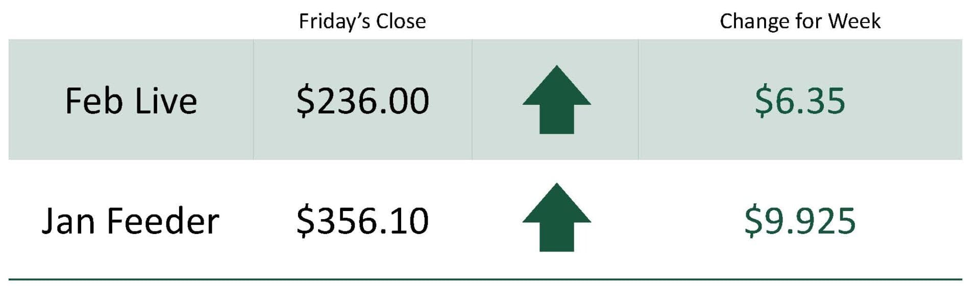This screenshot has width=980, height=301.
Task: Click the blank header area above Feb Live
Action: 131,20
